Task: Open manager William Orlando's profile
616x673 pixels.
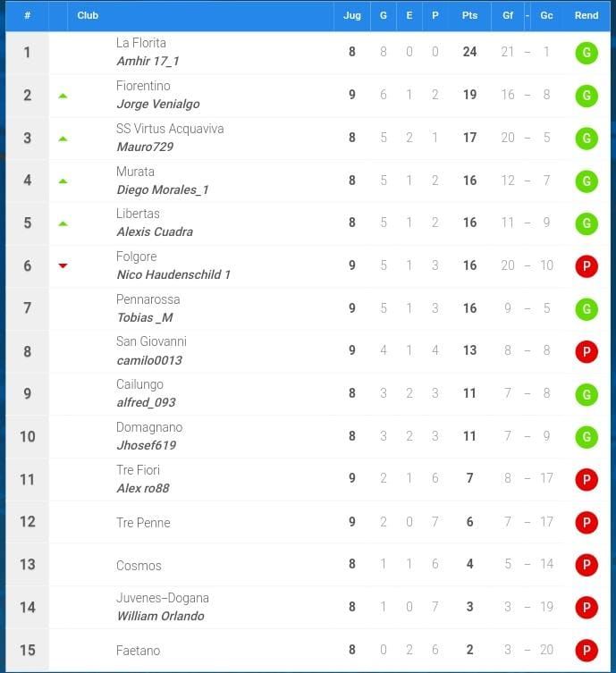Action: pyautogui.click(x=160, y=616)
